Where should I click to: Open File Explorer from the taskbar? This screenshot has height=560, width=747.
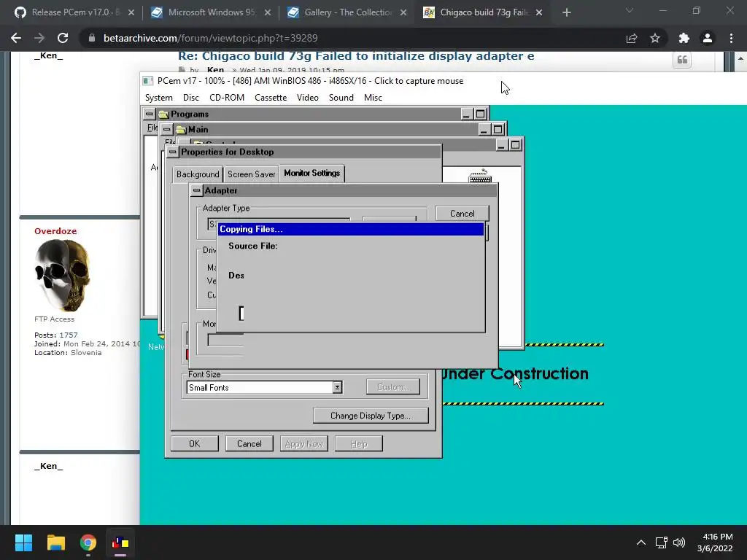(55, 542)
